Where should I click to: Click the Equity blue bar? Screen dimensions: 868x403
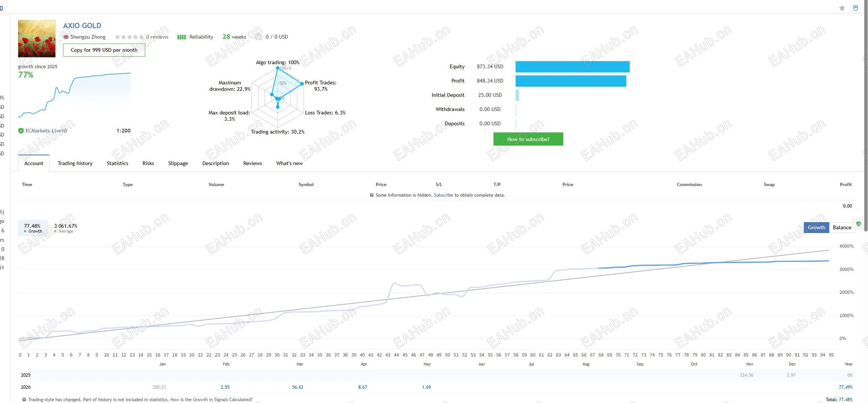[572, 67]
